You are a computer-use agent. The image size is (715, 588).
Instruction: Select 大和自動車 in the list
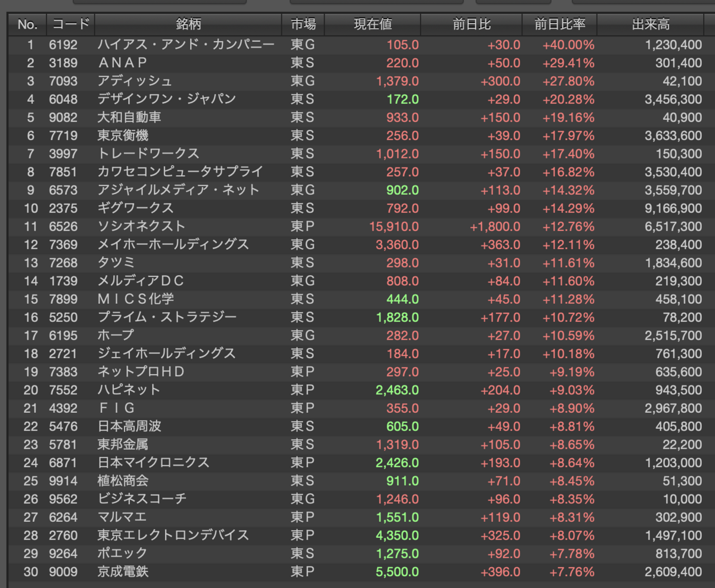click(x=129, y=117)
